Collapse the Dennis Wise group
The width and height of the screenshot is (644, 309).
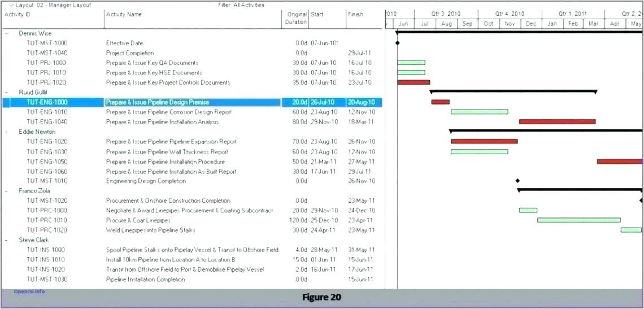point(7,33)
